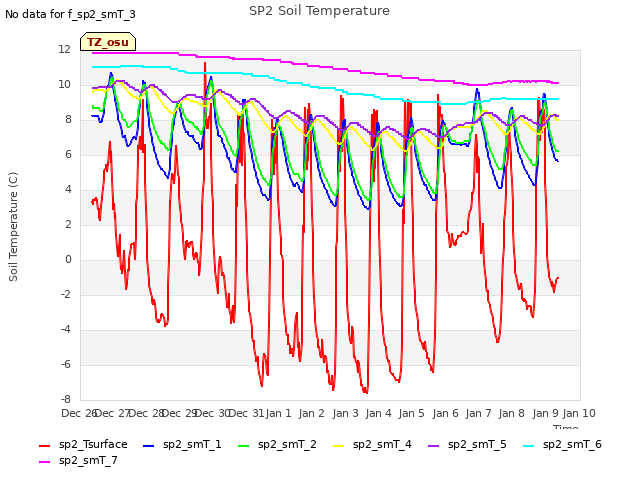
Task: Click the 12 y-axis tick label
Action: [x=64, y=50]
